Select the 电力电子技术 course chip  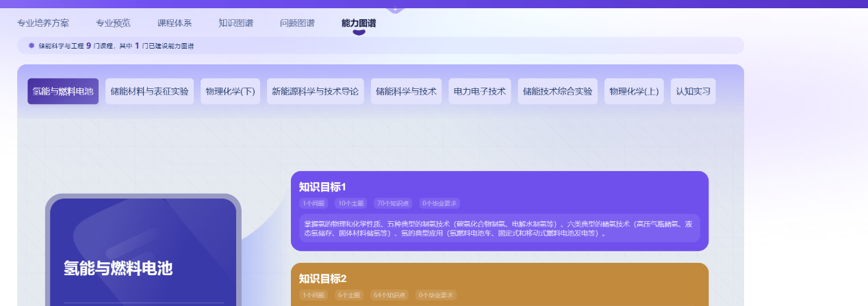(479, 91)
